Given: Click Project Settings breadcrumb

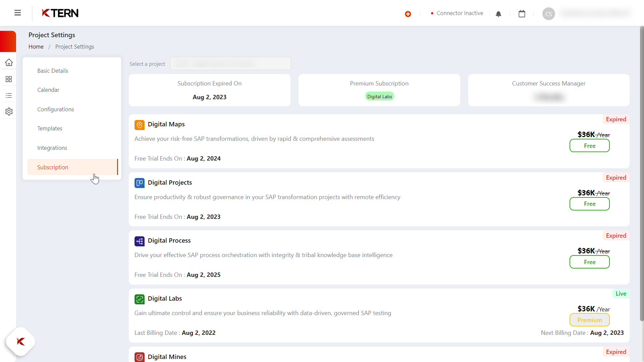Looking at the screenshot, I should pos(74,47).
